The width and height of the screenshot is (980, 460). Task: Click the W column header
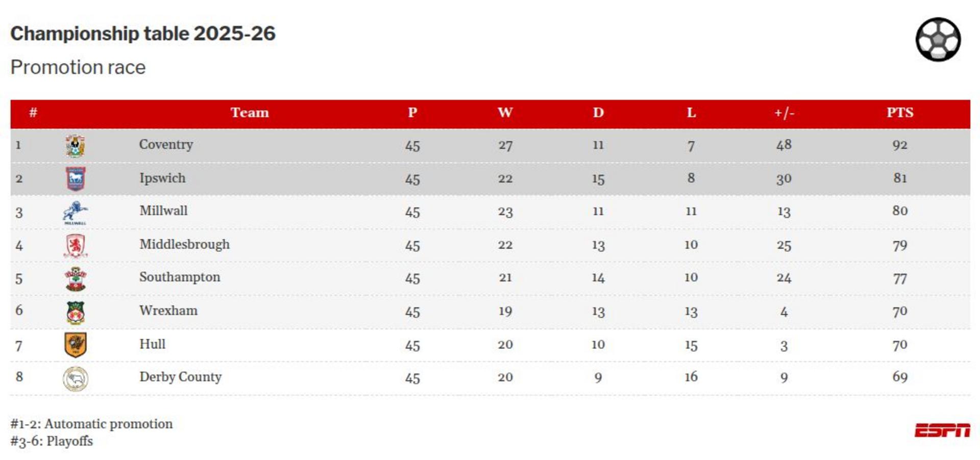click(505, 113)
